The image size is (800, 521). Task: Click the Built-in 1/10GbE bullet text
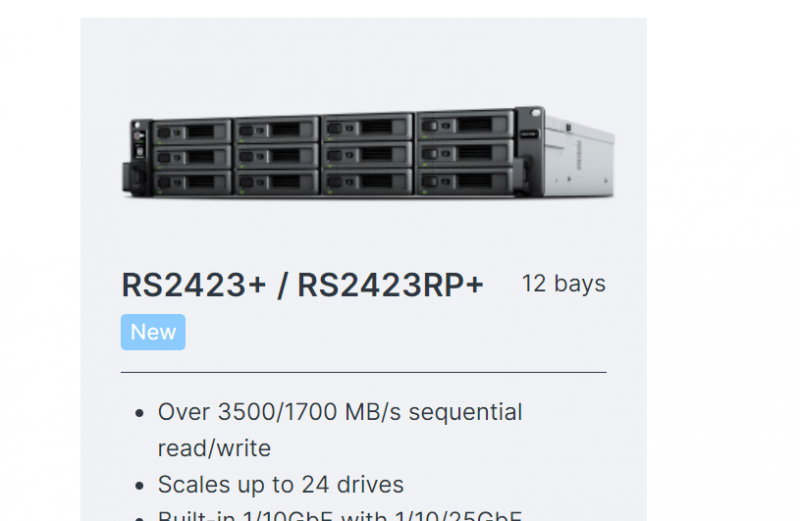point(340,515)
